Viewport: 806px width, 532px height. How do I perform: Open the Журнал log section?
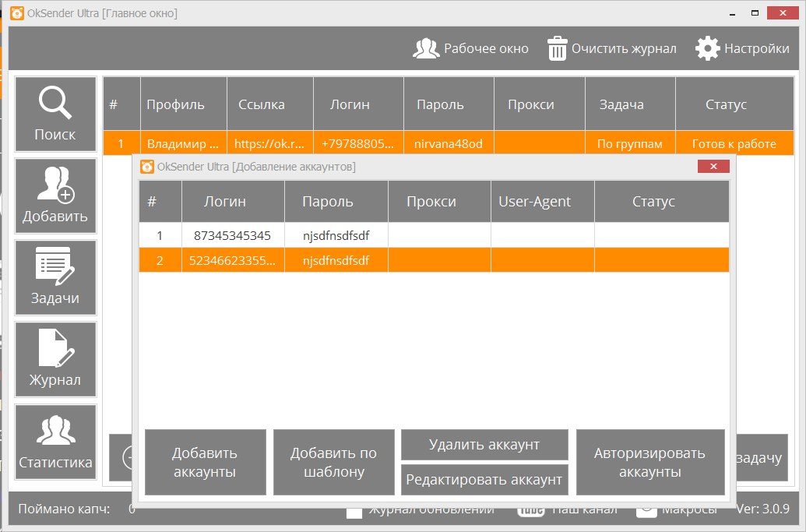55,359
